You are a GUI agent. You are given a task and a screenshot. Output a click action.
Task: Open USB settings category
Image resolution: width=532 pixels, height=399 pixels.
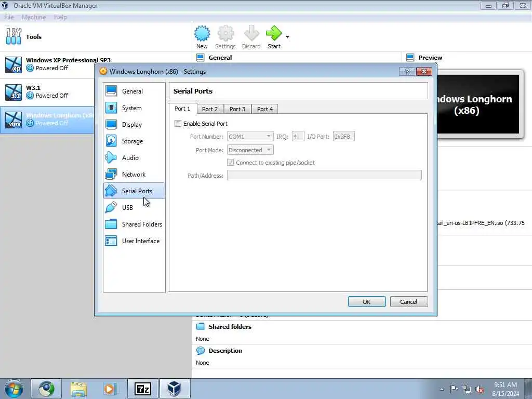click(134, 208)
